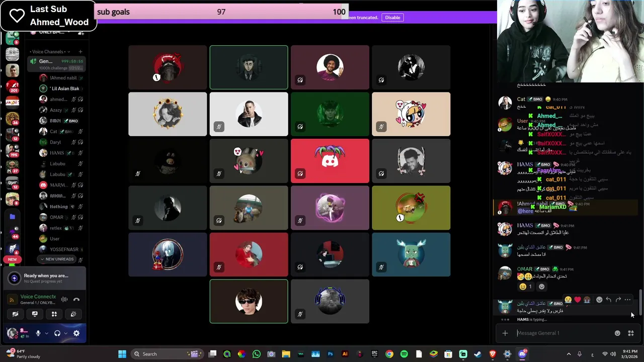Image resolution: width=644 pixels, height=362 pixels.
Task: Select HAMS in voice member list
Action: 60,153
